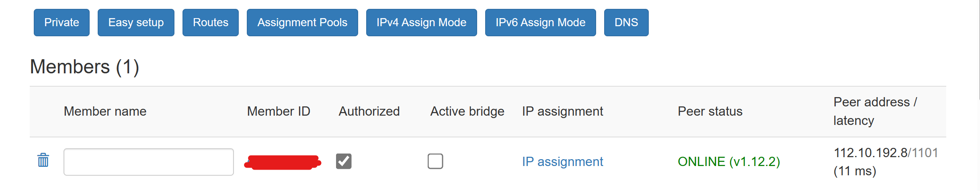Uncheck the Authorized checkbox

tap(344, 161)
